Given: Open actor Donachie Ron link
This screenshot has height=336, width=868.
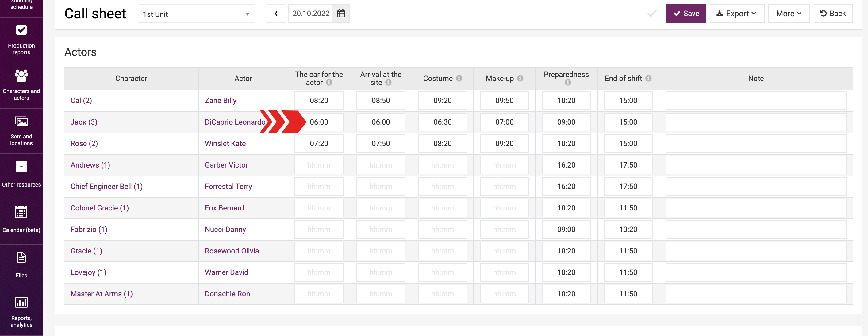Looking at the screenshot, I should (x=228, y=294).
